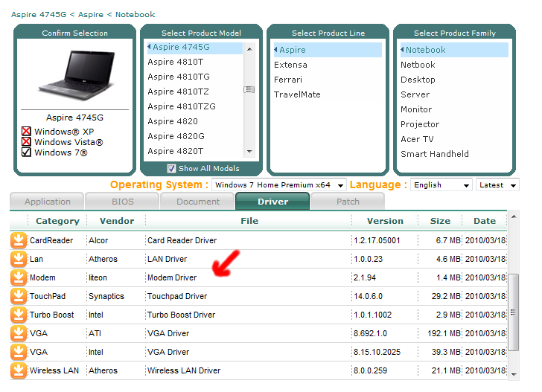Select Projector product family
Viewport: 542px width, 392px height.
click(x=420, y=124)
